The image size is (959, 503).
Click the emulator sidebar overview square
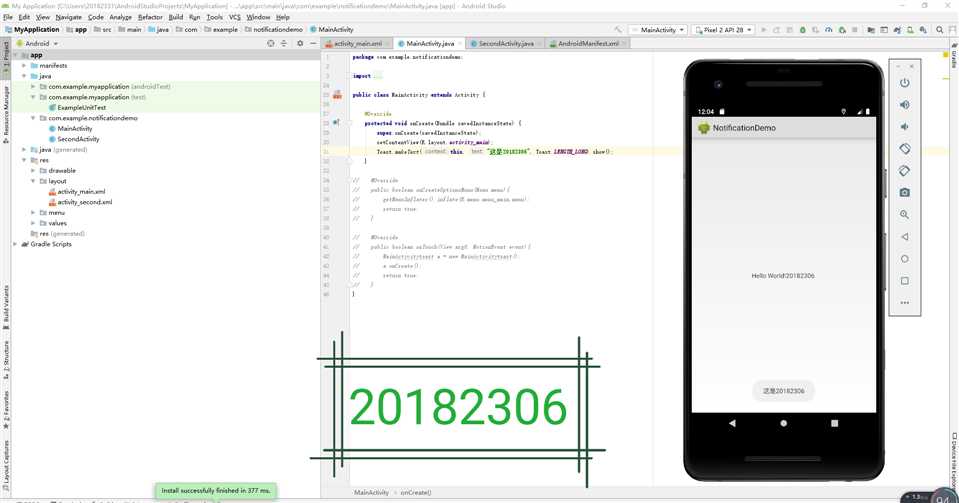click(905, 281)
